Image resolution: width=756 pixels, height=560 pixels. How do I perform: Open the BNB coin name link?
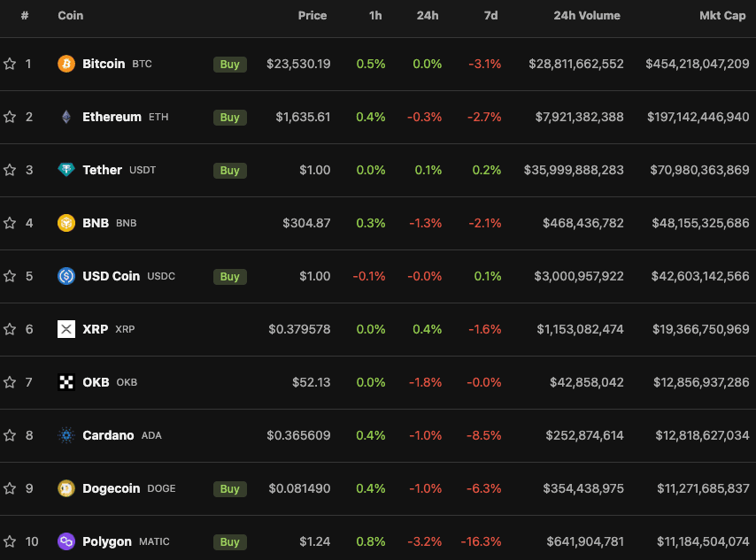(96, 223)
